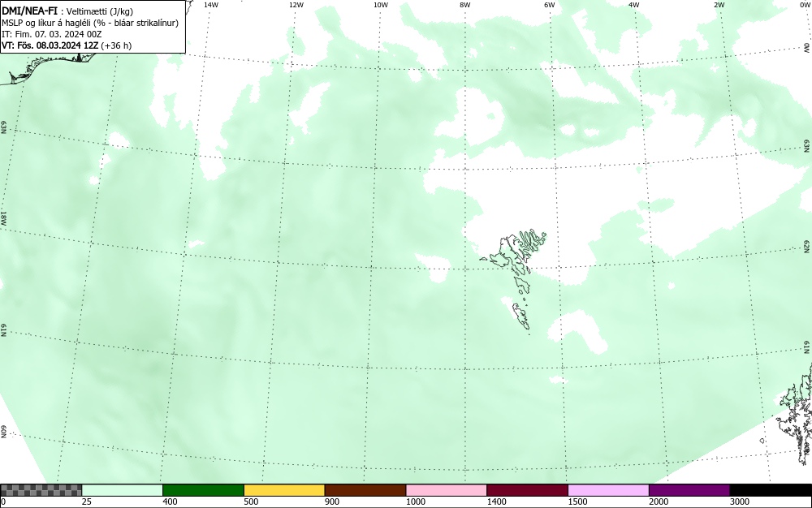Select the black 3000+ legend swatch
Image resolution: width=812 pixels, height=508 pixels.
pyautogui.click(x=771, y=490)
